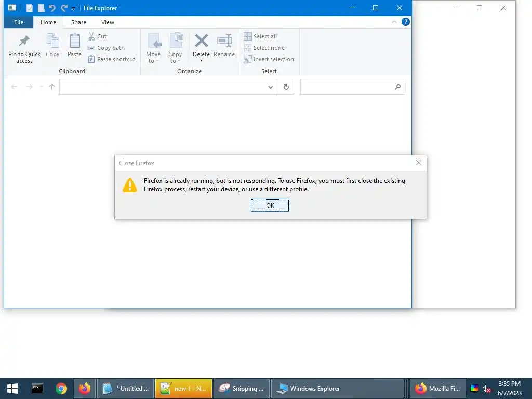This screenshot has height=399, width=532.
Task: Click the Delete X icon
Action: tap(201, 41)
